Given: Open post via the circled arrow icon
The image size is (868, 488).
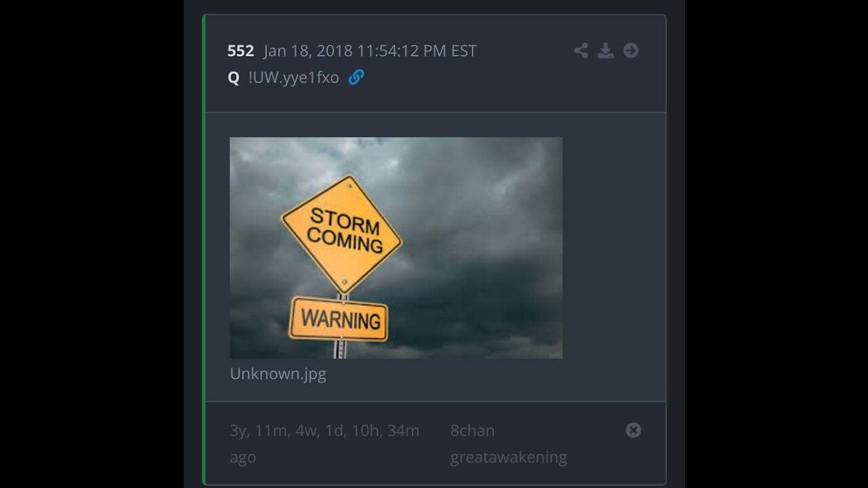Looking at the screenshot, I should (x=631, y=50).
